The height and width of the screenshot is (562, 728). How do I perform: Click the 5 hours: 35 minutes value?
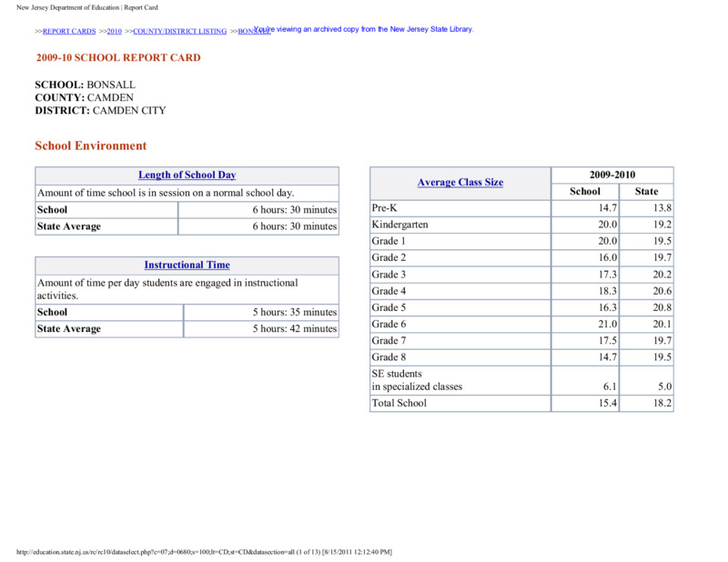[x=295, y=312]
